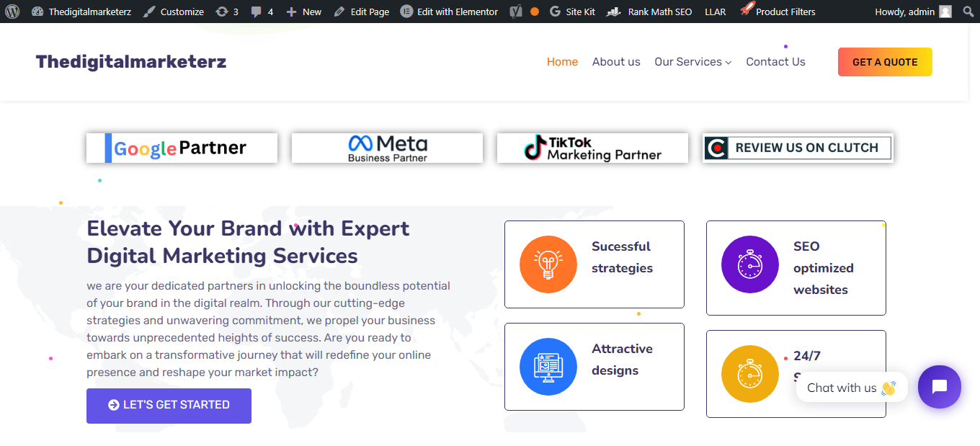Click the blue Attractive designs icon
The width and height of the screenshot is (980, 446).
548,367
